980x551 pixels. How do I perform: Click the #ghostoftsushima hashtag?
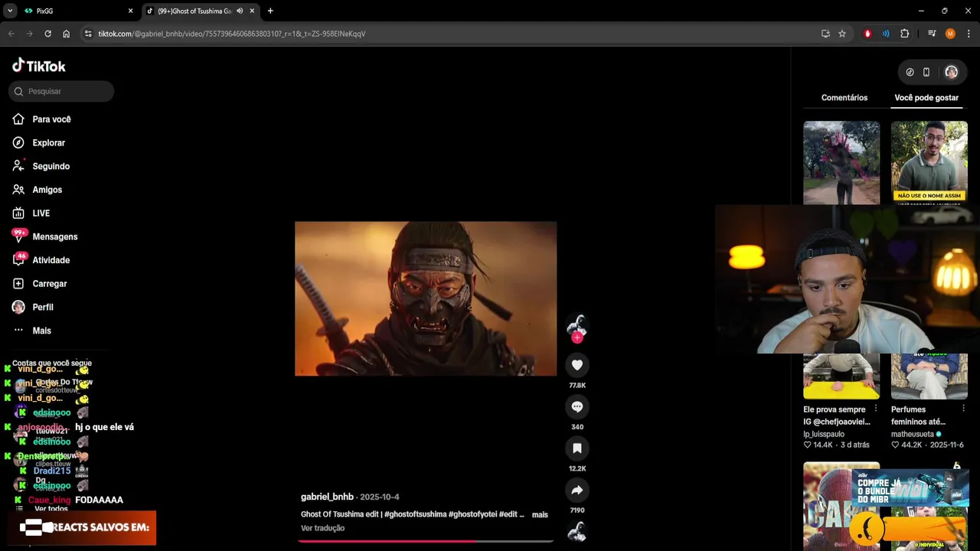(415, 514)
